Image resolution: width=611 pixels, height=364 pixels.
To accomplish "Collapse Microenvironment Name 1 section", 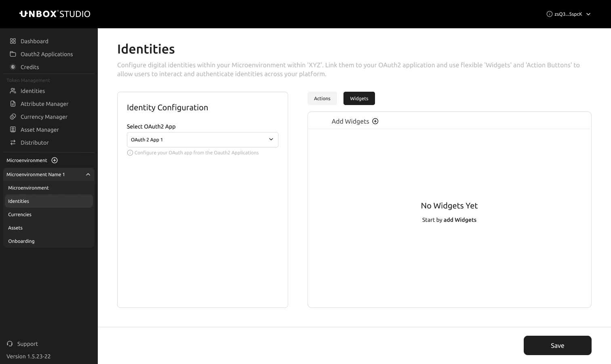I will [88, 175].
